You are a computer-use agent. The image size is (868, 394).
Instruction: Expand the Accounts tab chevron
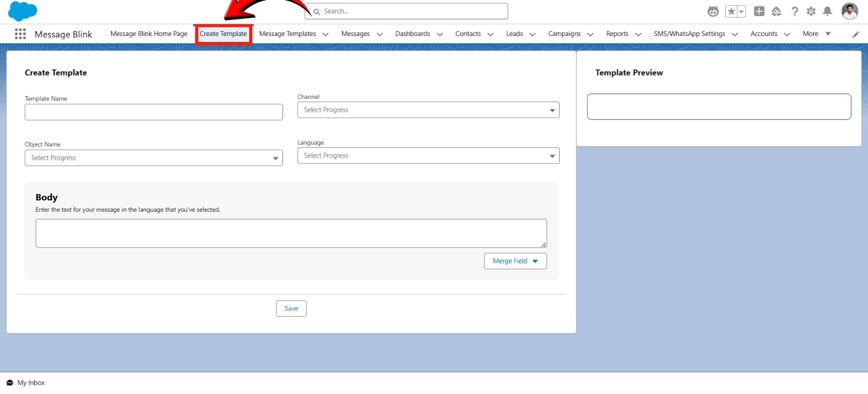(787, 34)
